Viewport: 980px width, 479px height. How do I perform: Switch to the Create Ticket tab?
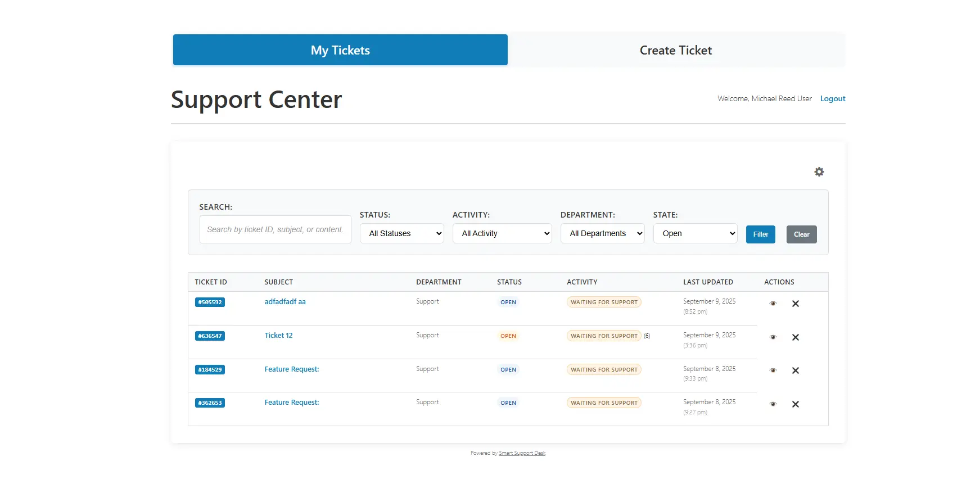click(x=676, y=50)
